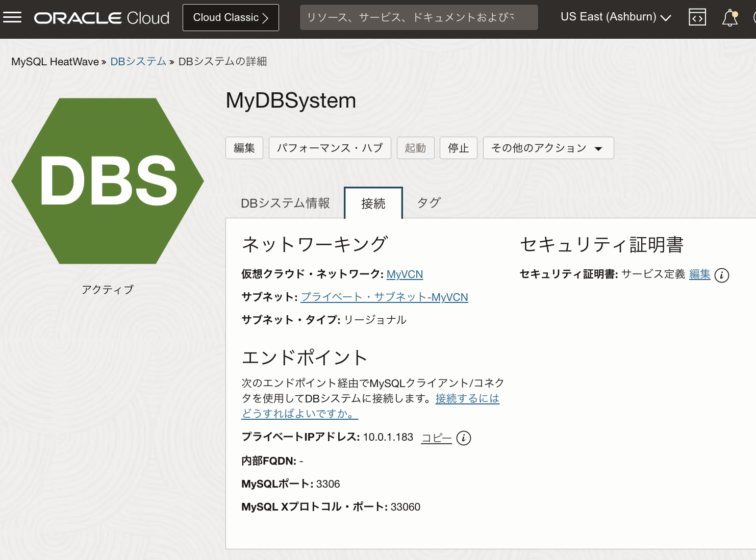Select the 接続 tab
756x560 pixels.
[x=373, y=203]
